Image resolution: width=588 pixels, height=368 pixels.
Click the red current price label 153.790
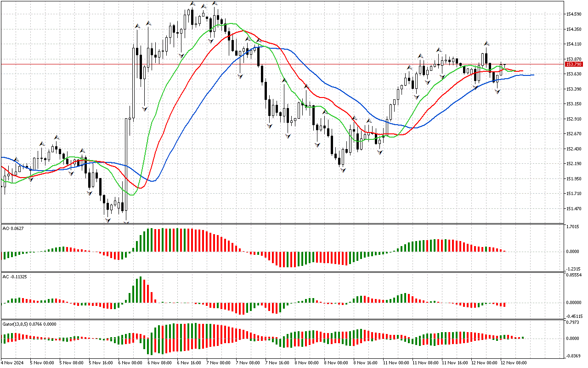pos(574,64)
